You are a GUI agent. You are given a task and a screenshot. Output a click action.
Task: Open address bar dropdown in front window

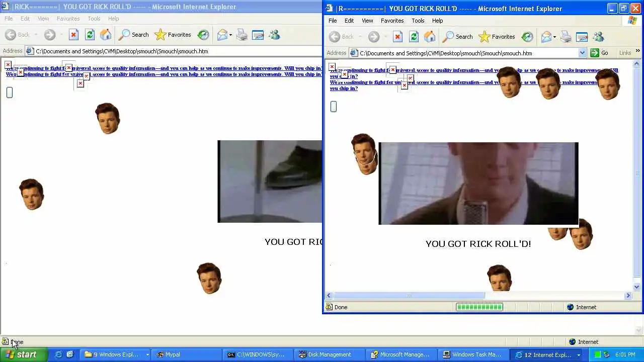[582, 53]
